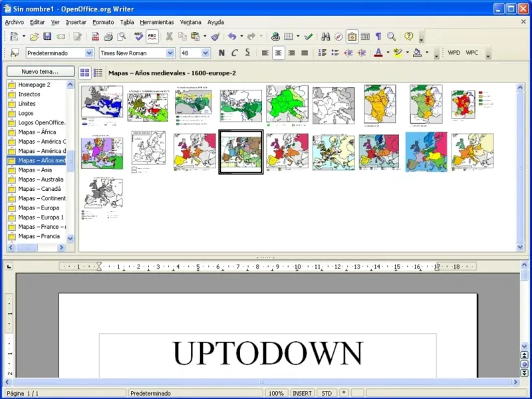Switch gallery to Icon View

[85, 72]
